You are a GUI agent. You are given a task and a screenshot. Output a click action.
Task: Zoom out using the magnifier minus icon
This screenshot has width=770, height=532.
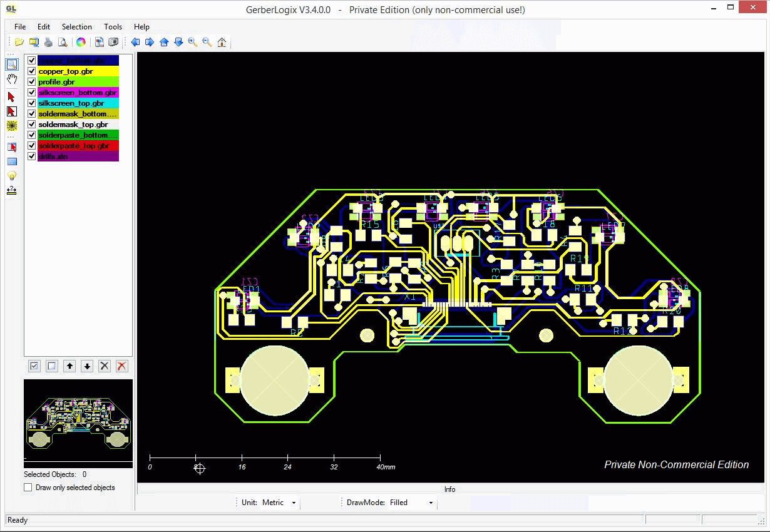[x=207, y=43]
